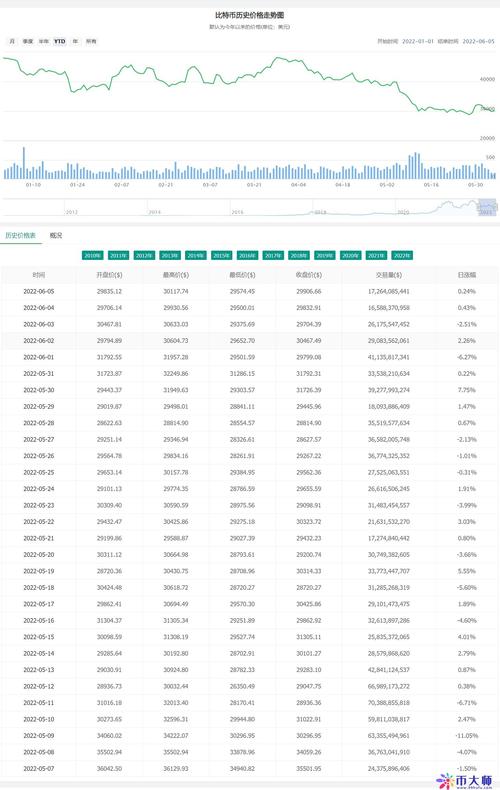Open the 历史价格表 tab
Image resolution: width=500 pixels, height=790 pixels.
21,235
